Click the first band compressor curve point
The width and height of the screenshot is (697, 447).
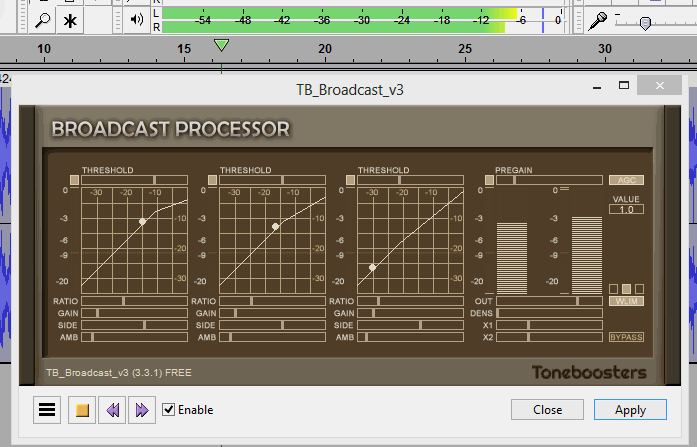142,221
